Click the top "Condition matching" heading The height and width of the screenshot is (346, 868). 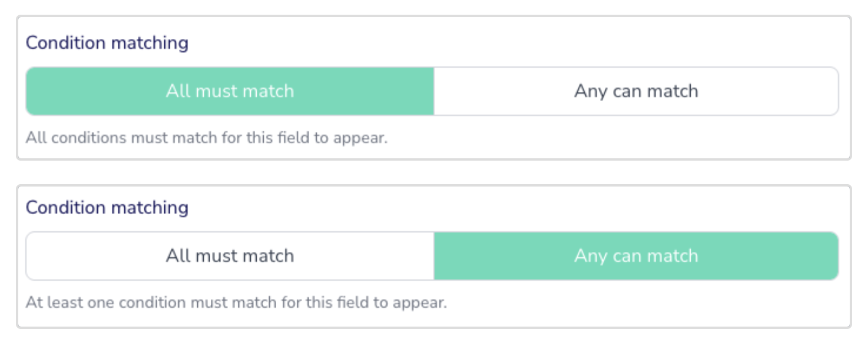(x=107, y=43)
